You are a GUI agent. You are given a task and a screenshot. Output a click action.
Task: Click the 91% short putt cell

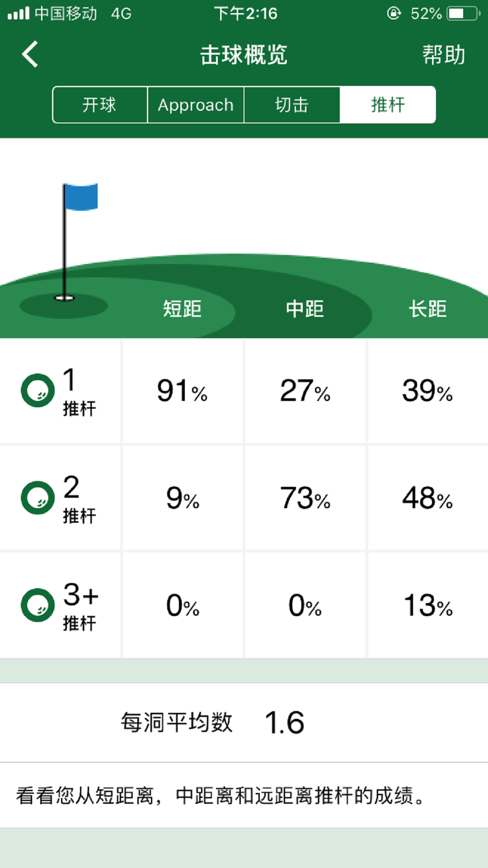click(182, 392)
